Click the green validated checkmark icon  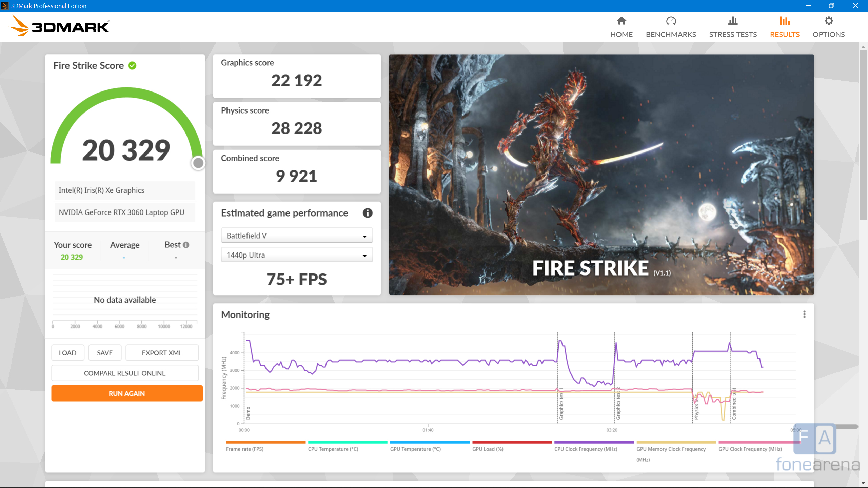point(132,66)
